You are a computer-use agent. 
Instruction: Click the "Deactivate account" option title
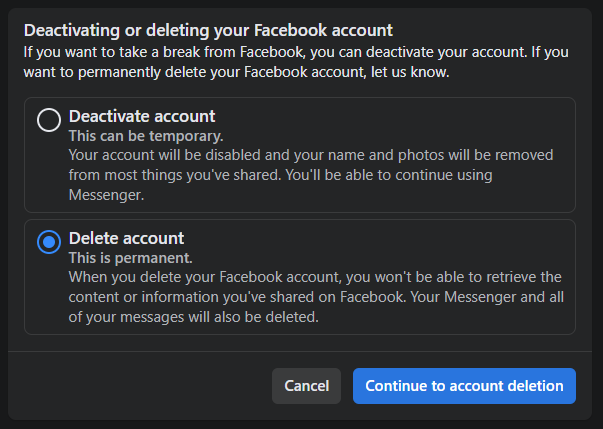142,116
